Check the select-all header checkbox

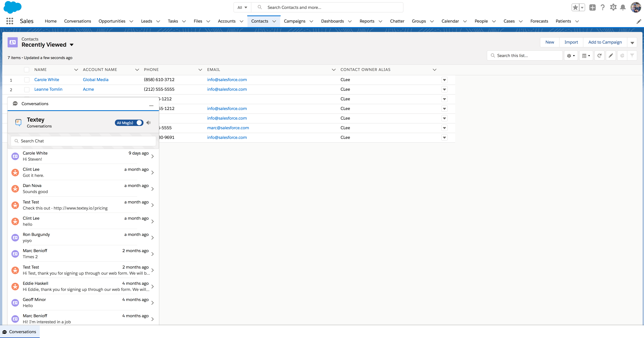pos(26,70)
